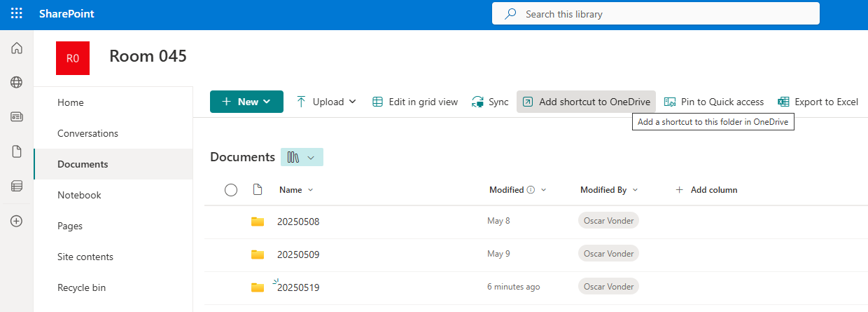The width and height of the screenshot is (868, 312).
Task: Click the 6 minutes ago timestamp
Action: point(514,287)
